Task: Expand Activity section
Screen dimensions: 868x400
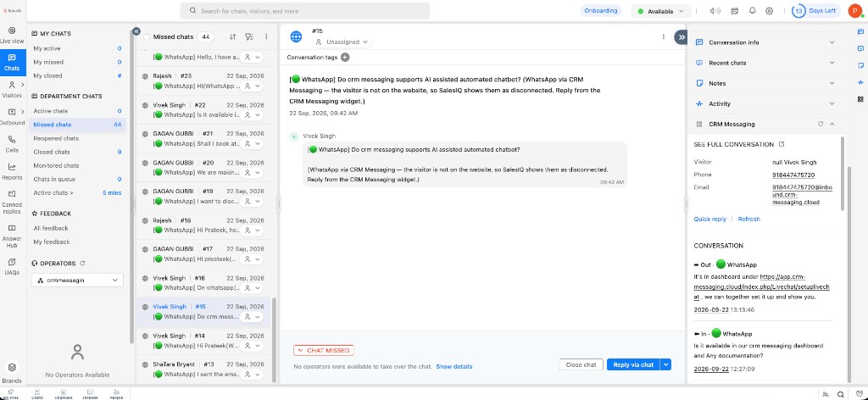Action: [x=765, y=103]
